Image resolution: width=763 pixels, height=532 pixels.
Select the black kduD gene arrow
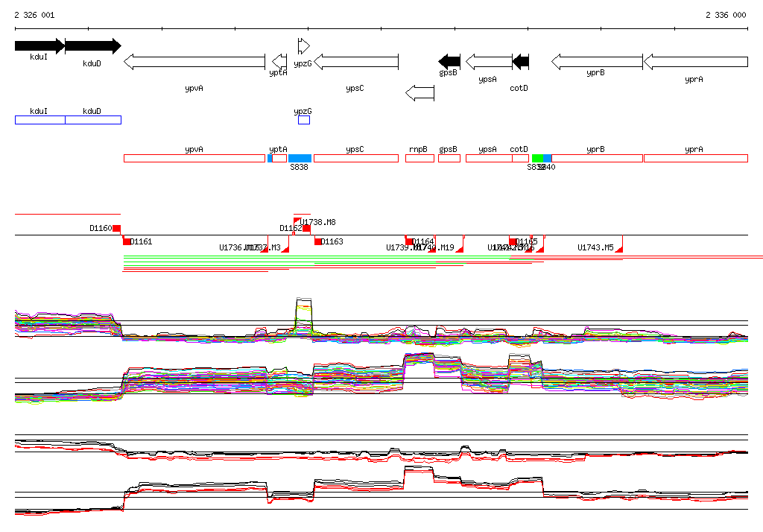click(93, 45)
